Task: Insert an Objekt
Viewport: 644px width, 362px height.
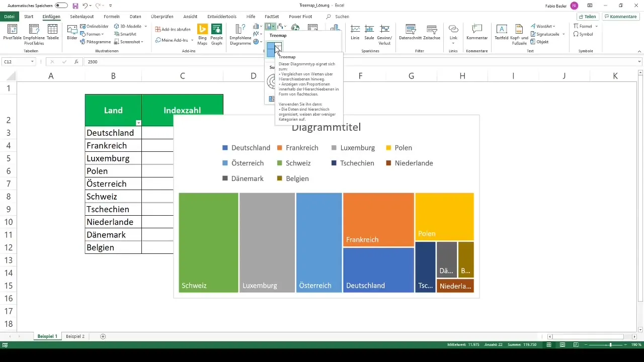Action: [x=539, y=42]
